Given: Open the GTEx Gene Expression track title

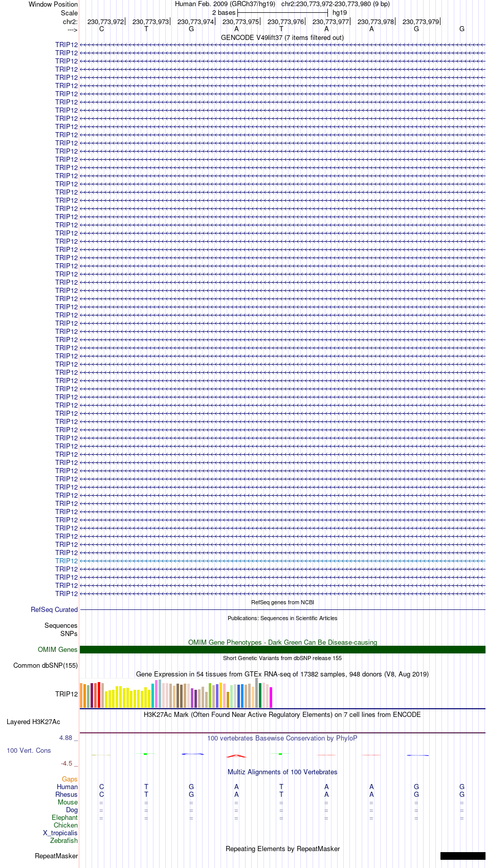Looking at the screenshot, I should pos(282,674).
